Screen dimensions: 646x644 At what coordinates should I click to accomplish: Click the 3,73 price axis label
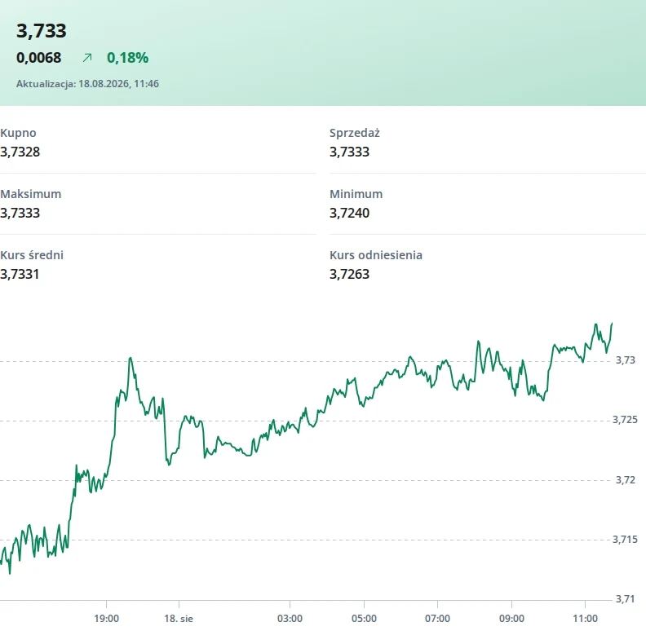(x=626, y=360)
